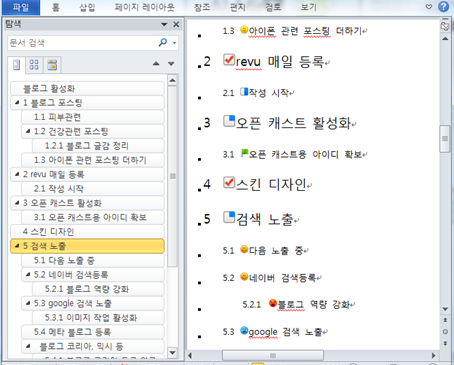Click the green flag icon beside 오픈 캐스트용 아이디 확보

coord(244,153)
